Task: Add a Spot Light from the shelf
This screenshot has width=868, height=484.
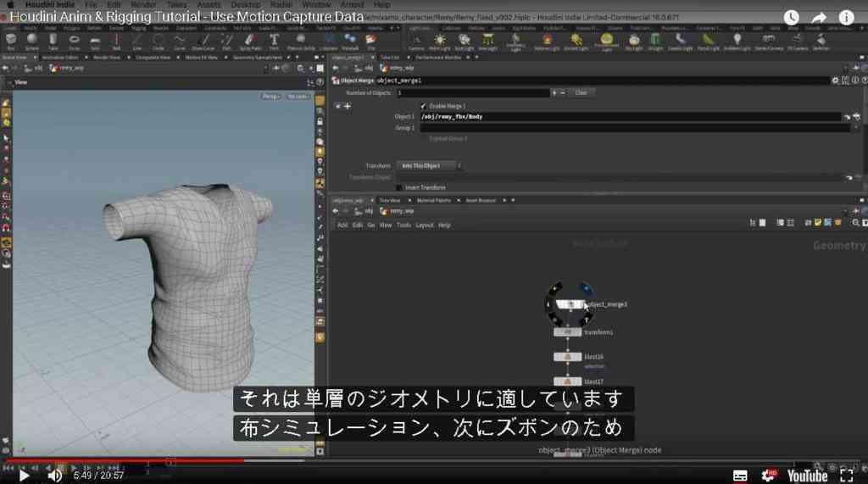Action: point(464,42)
